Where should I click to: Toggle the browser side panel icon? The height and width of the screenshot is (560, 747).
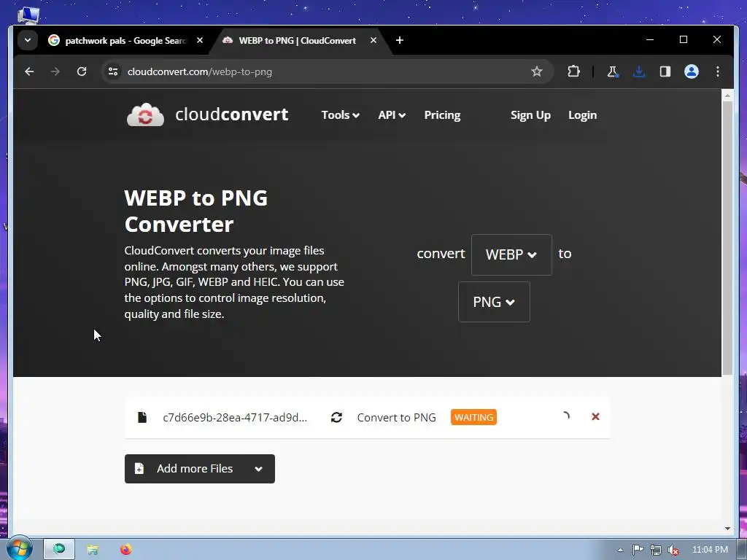click(665, 71)
